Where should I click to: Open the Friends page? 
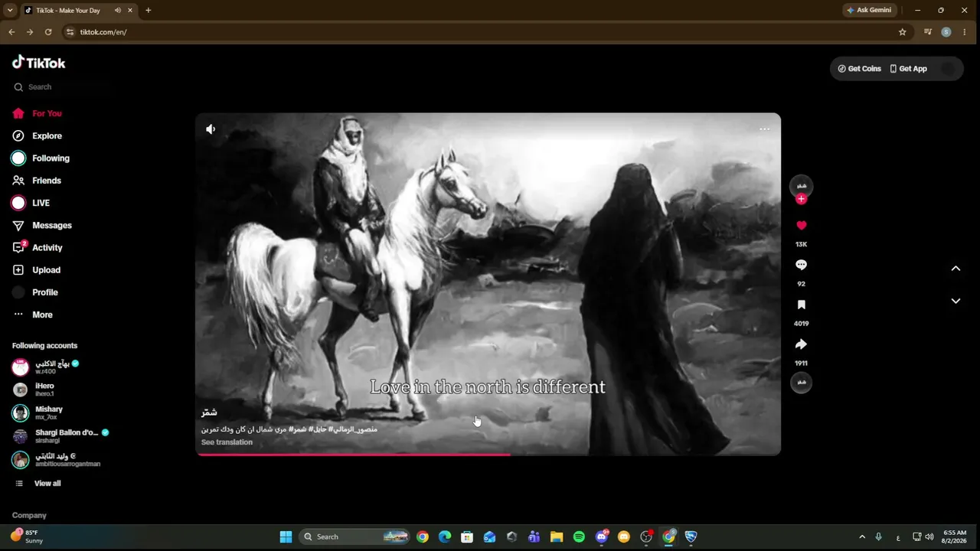(47, 181)
